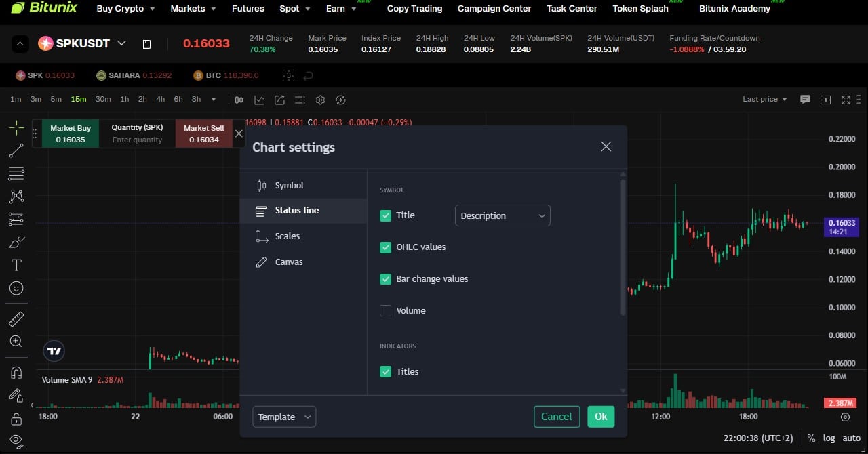Image resolution: width=868 pixels, height=454 pixels.
Task: Toggle the chat messages panel
Action: click(805, 99)
